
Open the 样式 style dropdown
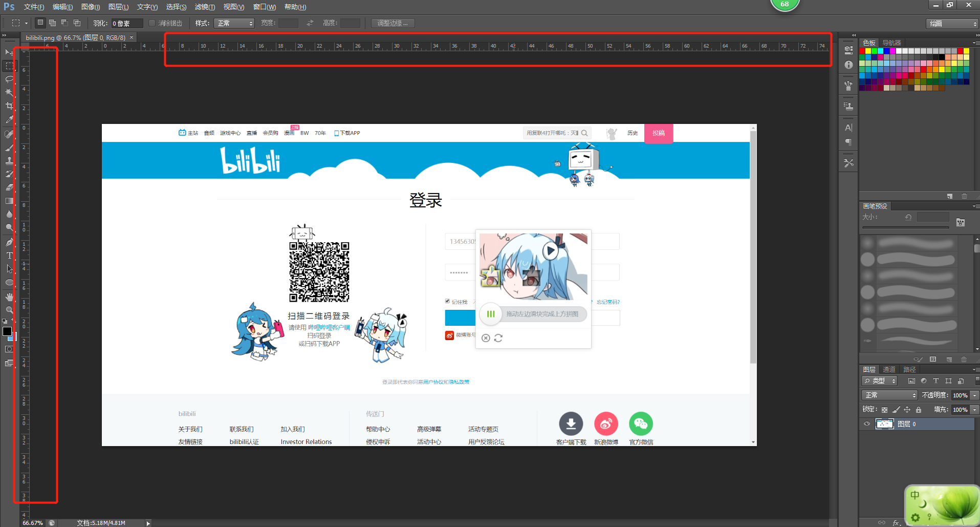tap(234, 23)
